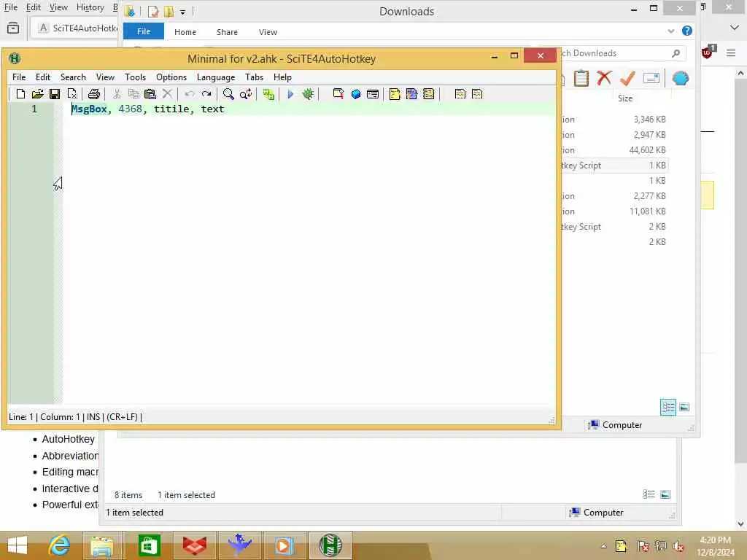Open Find with the magnifying glass icon
Viewport: 747px width, 560px height.
tap(228, 94)
